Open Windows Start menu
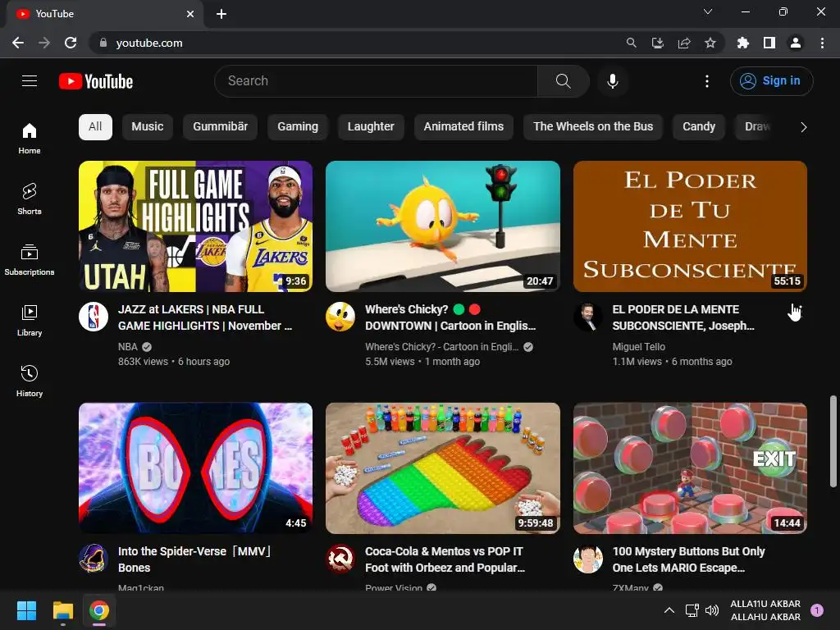 26,610
